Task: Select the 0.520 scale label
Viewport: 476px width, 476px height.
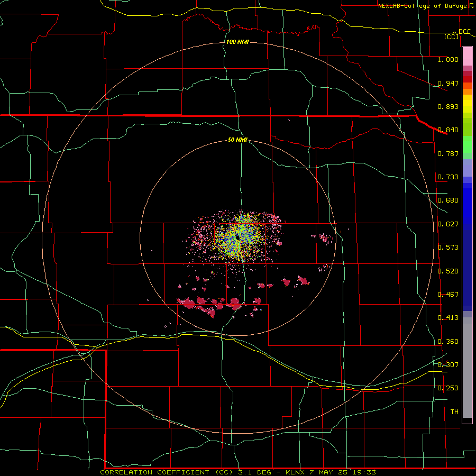Action: click(x=448, y=271)
